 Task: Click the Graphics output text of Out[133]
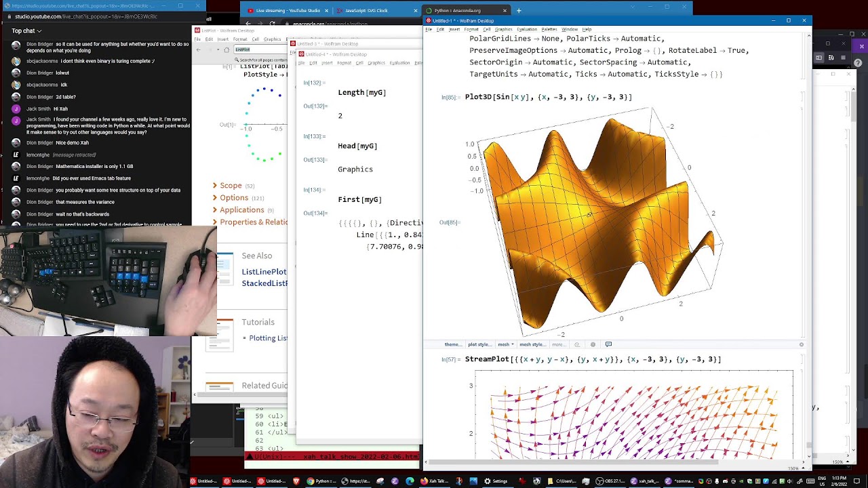tap(355, 169)
